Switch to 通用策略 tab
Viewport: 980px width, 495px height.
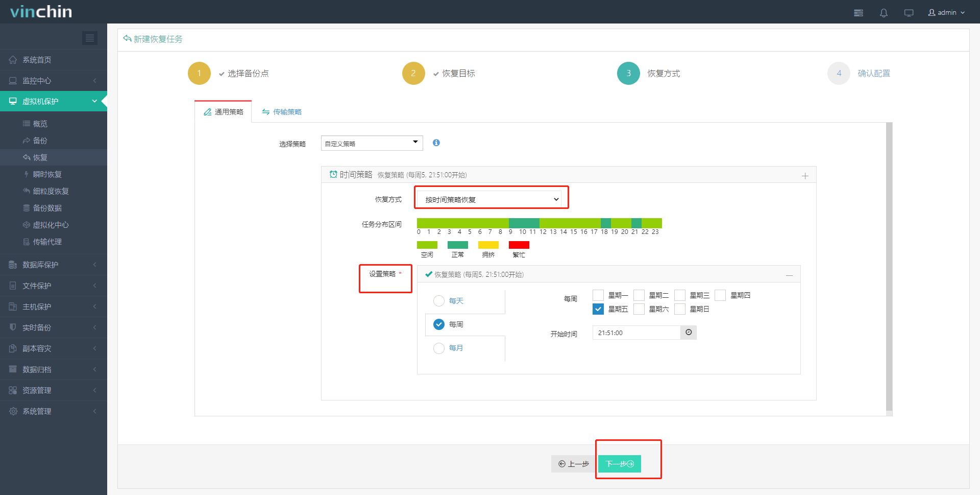coord(224,112)
